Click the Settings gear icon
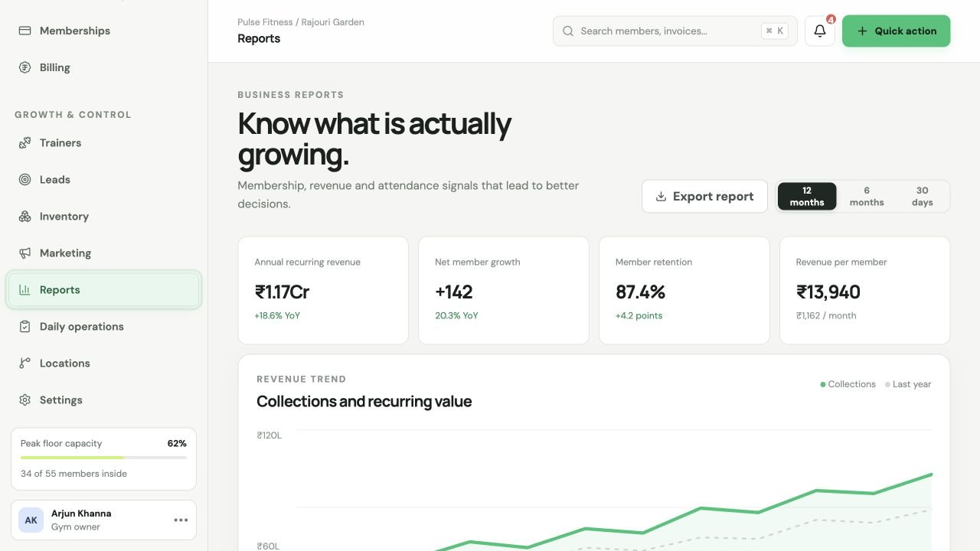This screenshot has width=980, height=551. tap(24, 400)
